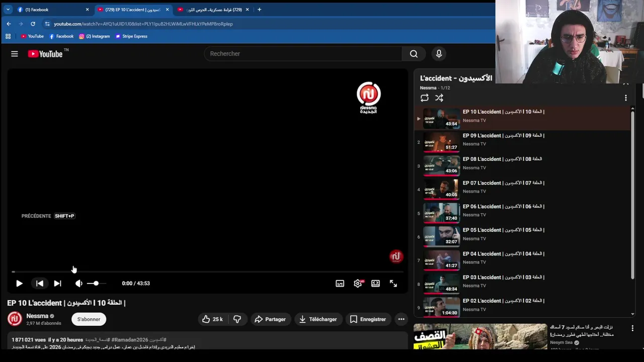The height and width of the screenshot is (362, 644).
Task: Skip to the next video in the playlist
Action: (57, 284)
